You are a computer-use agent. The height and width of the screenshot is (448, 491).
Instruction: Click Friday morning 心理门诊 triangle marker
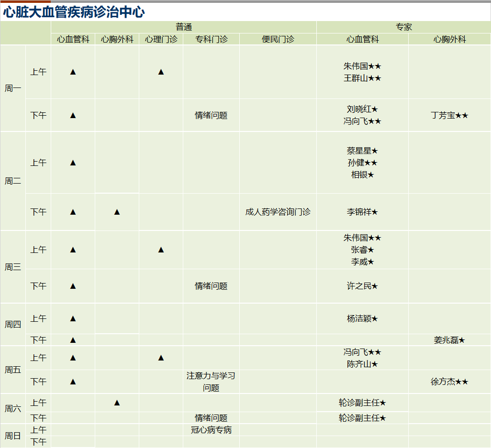coord(161,358)
